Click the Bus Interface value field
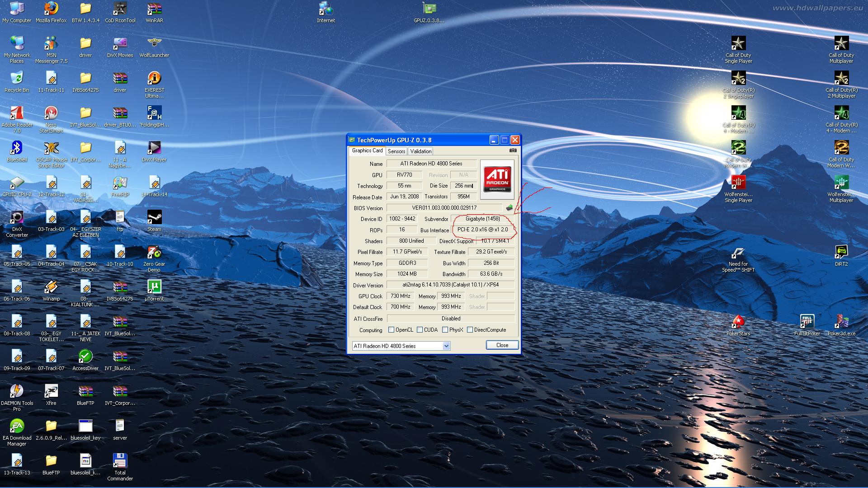This screenshot has width=868, height=488. tap(483, 230)
